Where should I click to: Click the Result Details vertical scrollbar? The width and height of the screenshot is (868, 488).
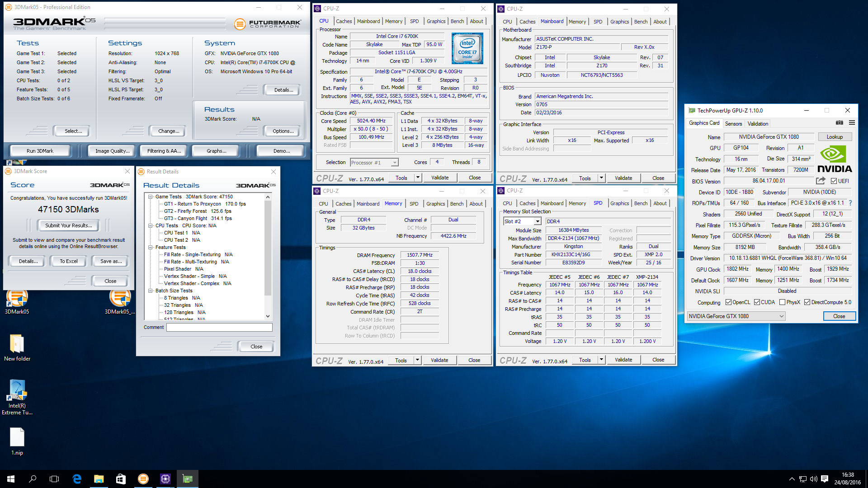point(268,257)
